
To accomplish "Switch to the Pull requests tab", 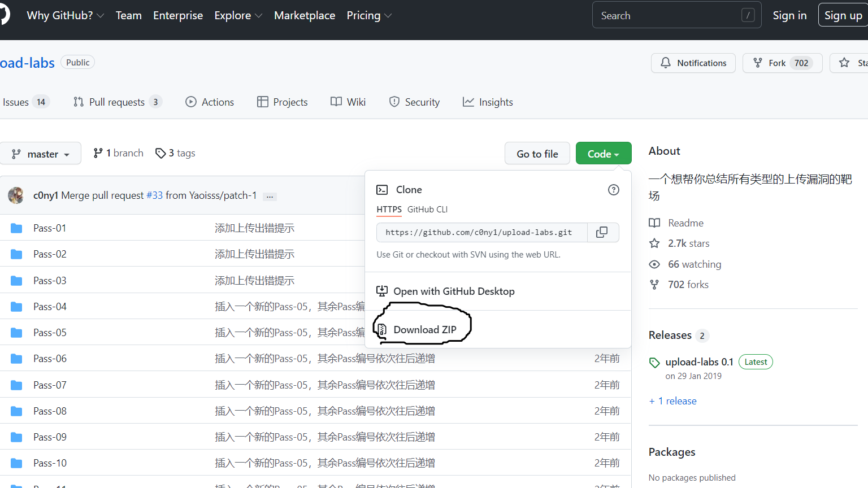I will 118,102.
